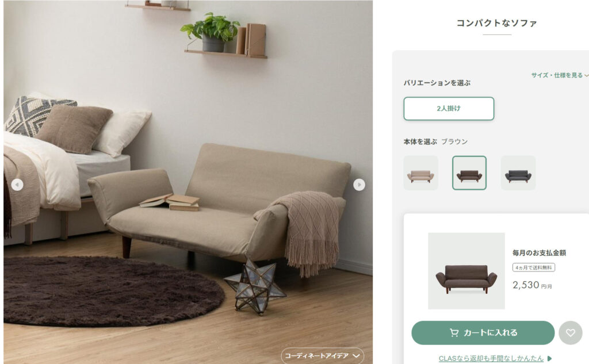
Task: Add sofa to favorites with heart icon
Action: click(570, 332)
